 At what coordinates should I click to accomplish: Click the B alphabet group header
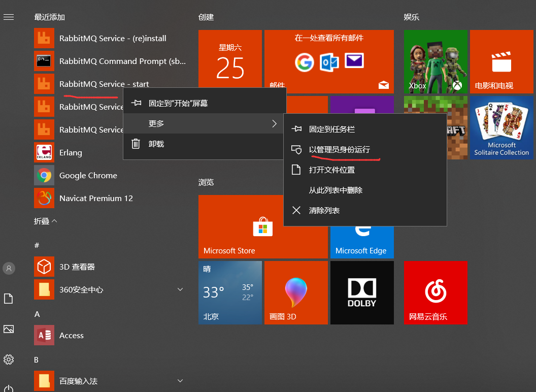36,360
